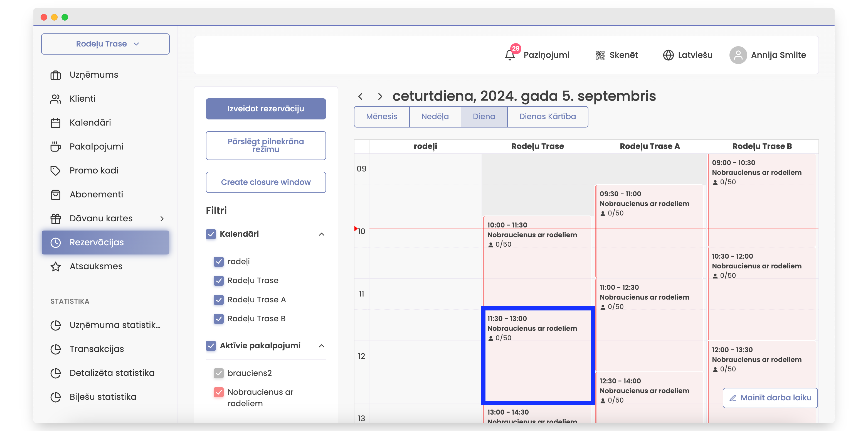Click the notifications bell icon

[509, 55]
